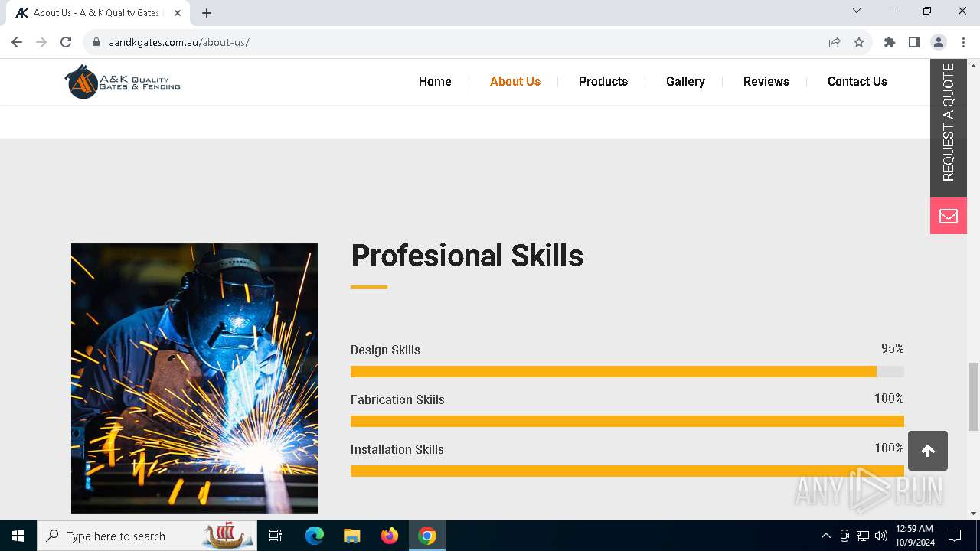Open the Gallery menu item
Image resolution: width=980 pixels, height=551 pixels.
(x=685, y=81)
